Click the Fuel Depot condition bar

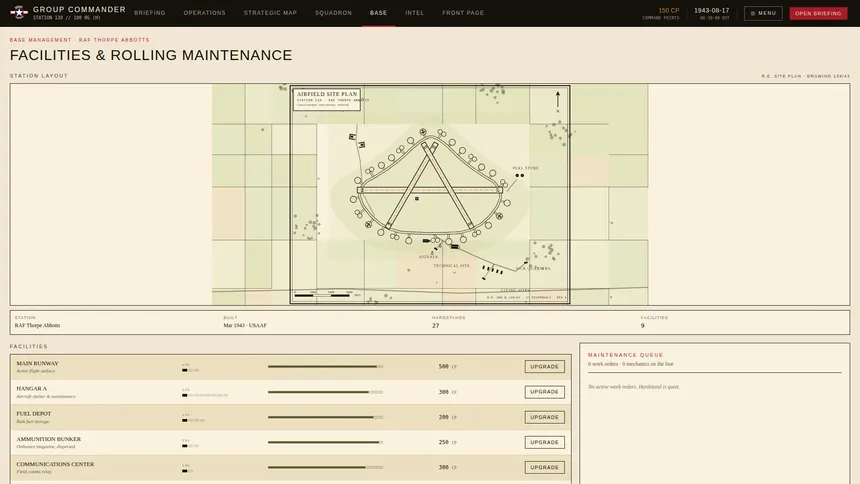point(325,417)
